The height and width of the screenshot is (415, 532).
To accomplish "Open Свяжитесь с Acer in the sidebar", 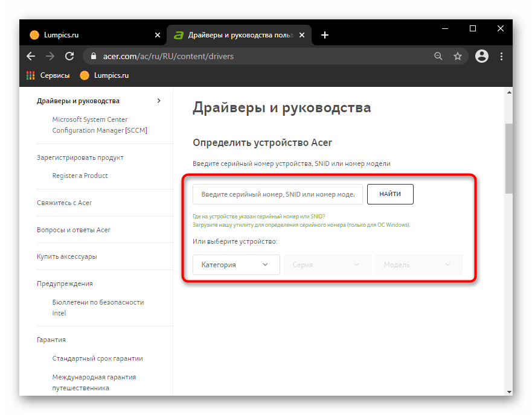I will pyautogui.click(x=65, y=203).
